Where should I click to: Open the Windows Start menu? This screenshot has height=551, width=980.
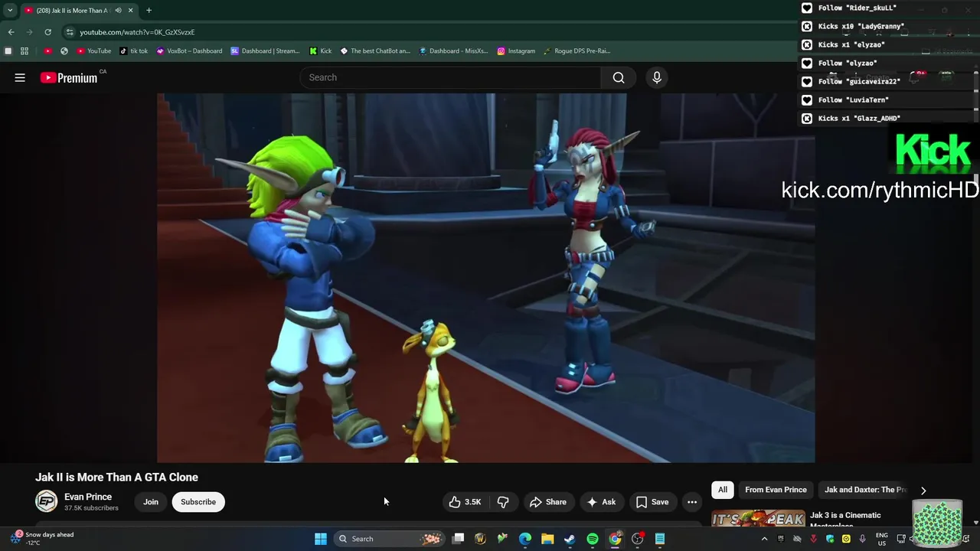click(x=321, y=539)
